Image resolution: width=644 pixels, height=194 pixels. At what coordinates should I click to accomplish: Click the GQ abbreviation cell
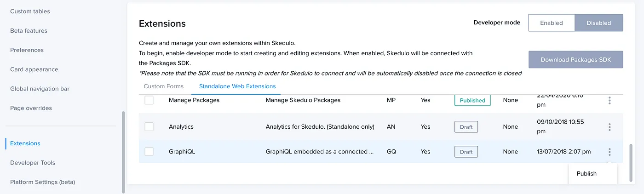(391, 152)
